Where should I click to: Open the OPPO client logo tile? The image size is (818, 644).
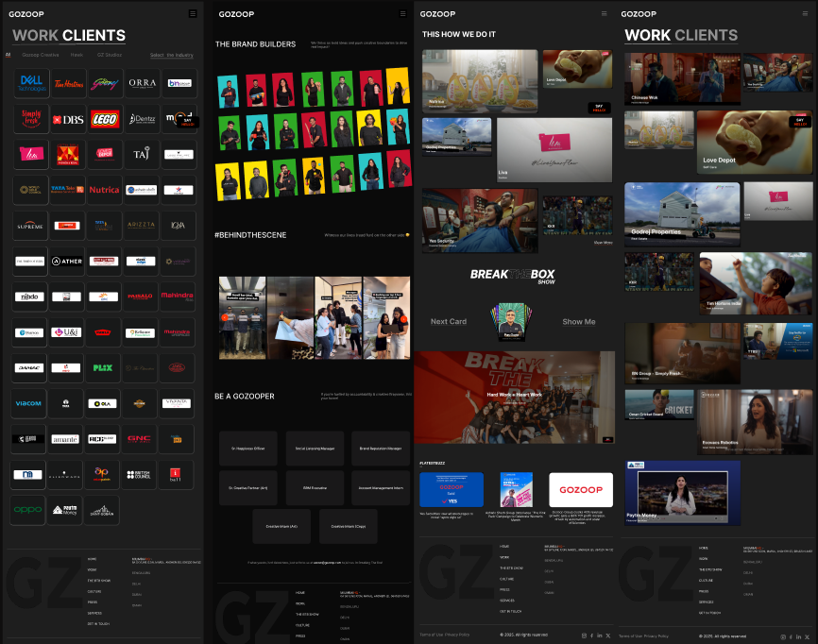pyautogui.click(x=29, y=510)
